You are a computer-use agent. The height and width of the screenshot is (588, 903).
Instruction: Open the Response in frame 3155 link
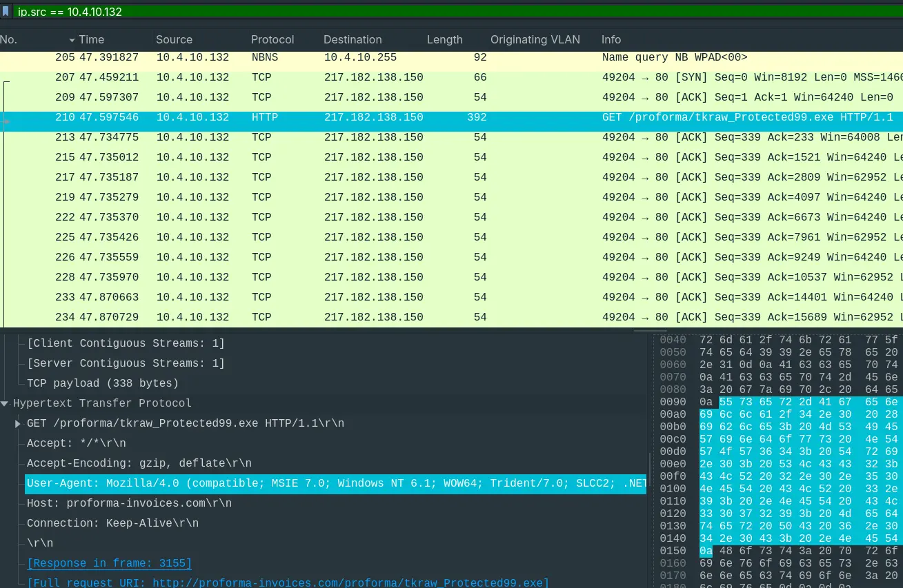(x=109, y=563)
